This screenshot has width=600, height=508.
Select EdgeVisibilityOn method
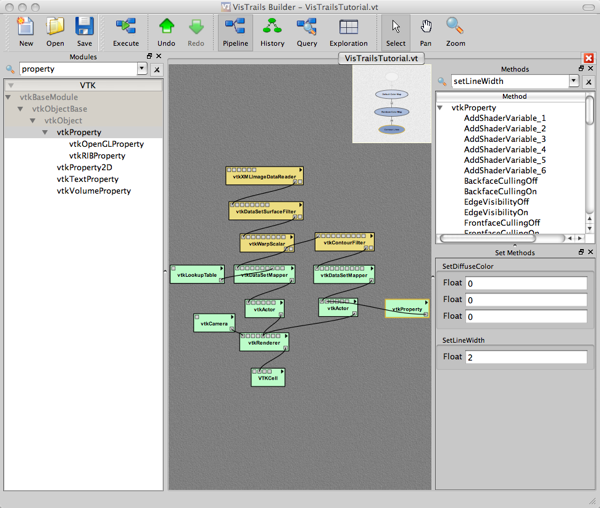pos(496,212)
